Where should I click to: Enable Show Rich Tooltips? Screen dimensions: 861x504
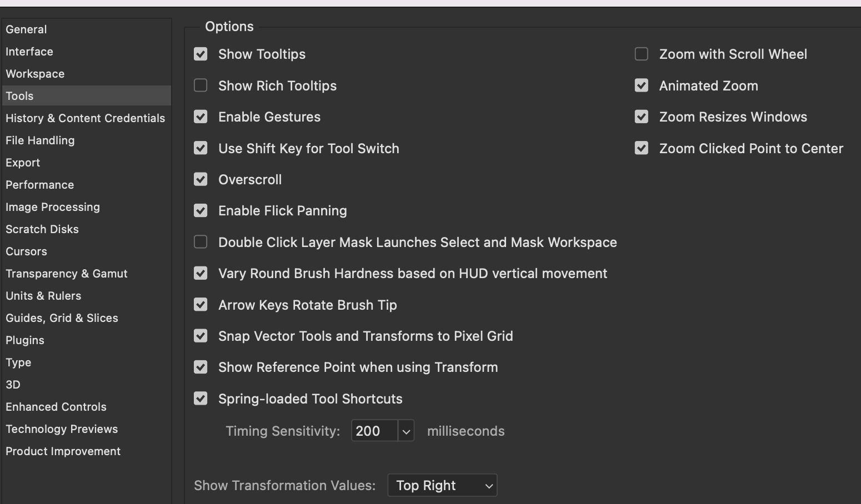click(x=201, y=85)
